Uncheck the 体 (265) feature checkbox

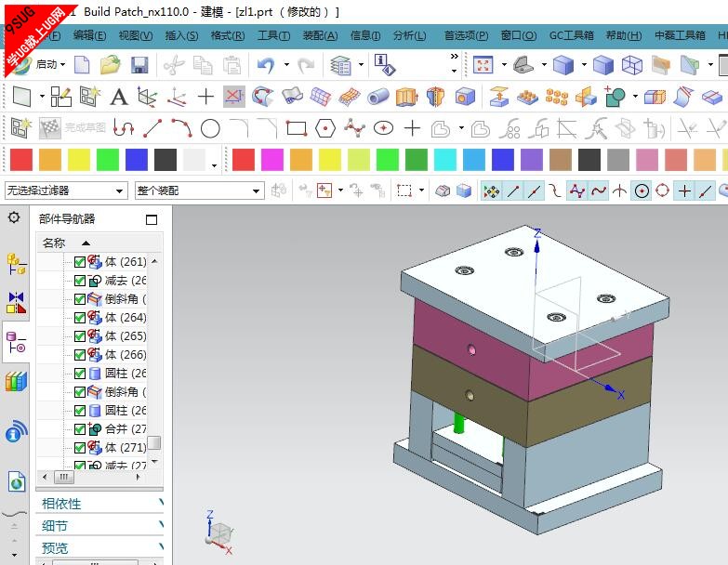[x=79, y=336]
